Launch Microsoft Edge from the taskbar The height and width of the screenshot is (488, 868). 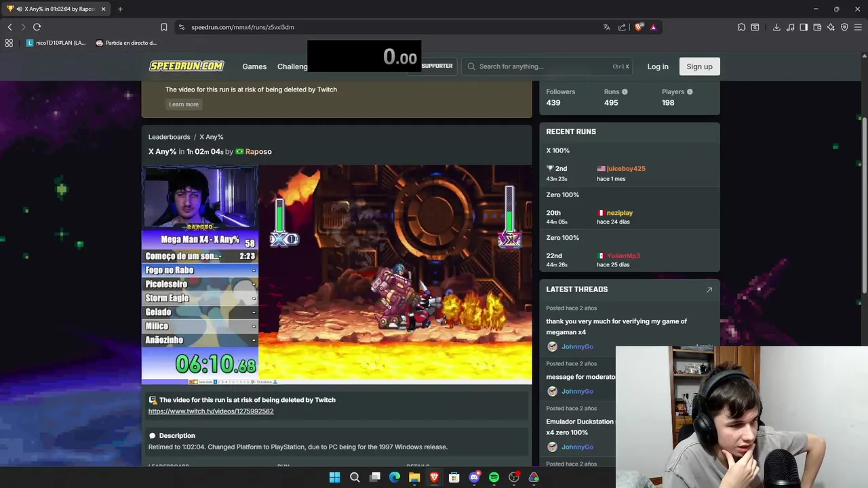[395, 477]
